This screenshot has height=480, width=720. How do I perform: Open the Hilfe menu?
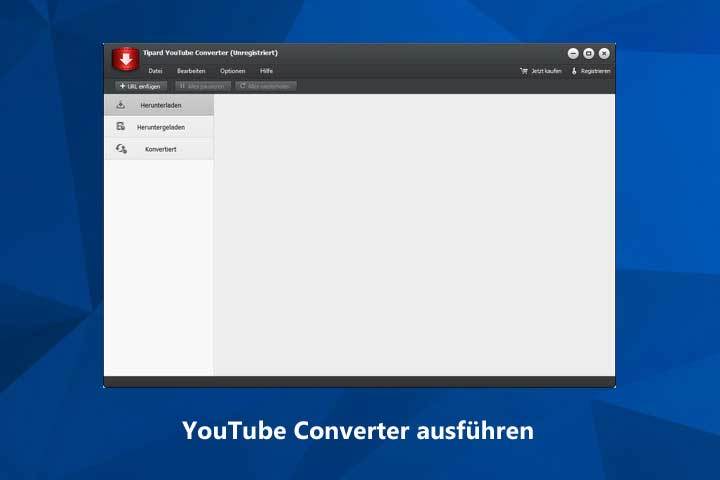[266, 71]
